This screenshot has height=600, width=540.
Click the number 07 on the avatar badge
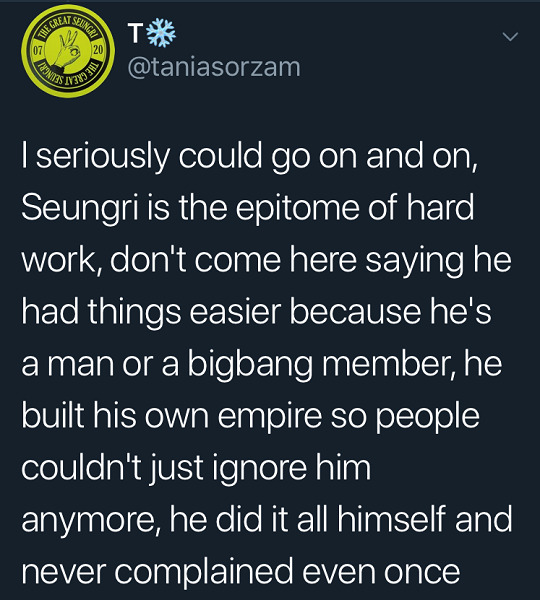tap(37, 51)
